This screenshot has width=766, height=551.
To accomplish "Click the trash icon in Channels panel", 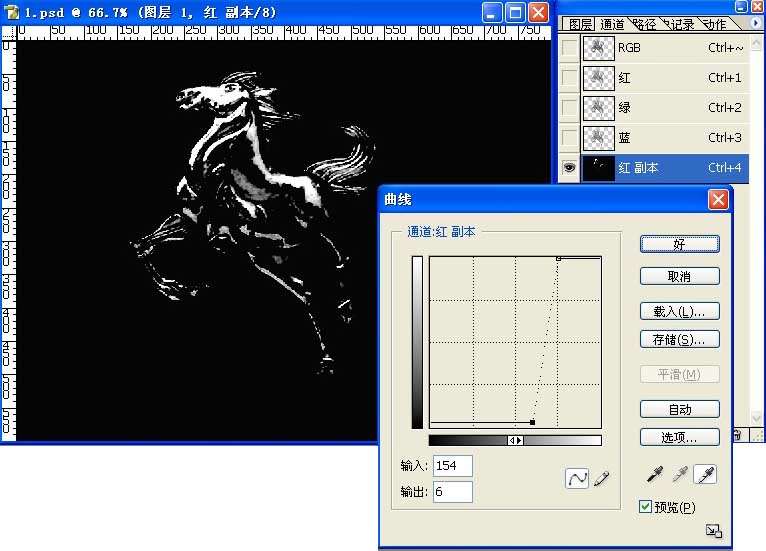I will click(x=737, y=435).
